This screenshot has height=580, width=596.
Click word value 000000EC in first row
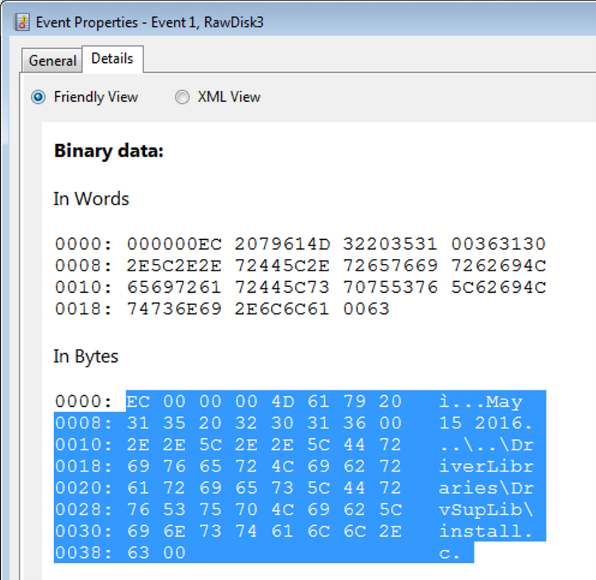[174, 244]
